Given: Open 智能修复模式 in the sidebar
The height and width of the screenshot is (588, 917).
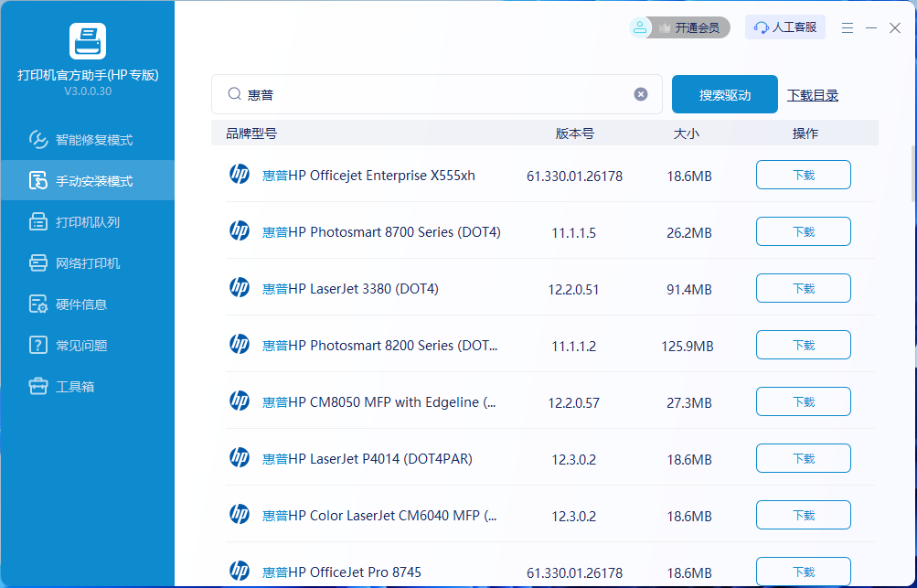Looking at the screenshot, I should click(93, 140).
